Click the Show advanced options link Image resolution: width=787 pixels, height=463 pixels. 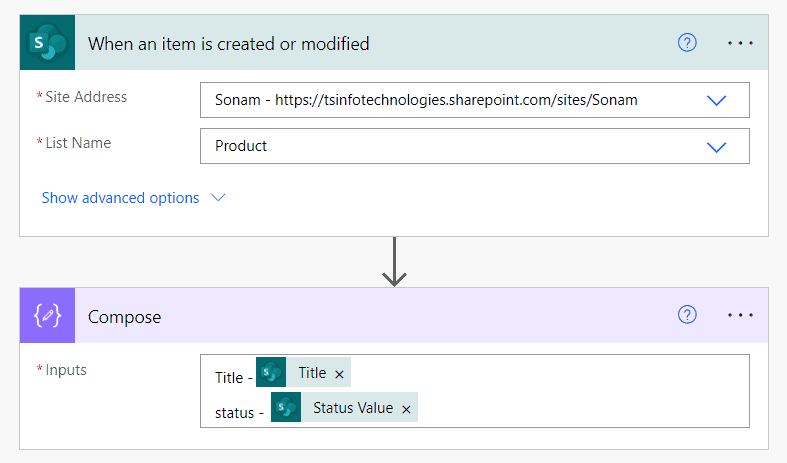pyautogui.click(x=120, y=198)
